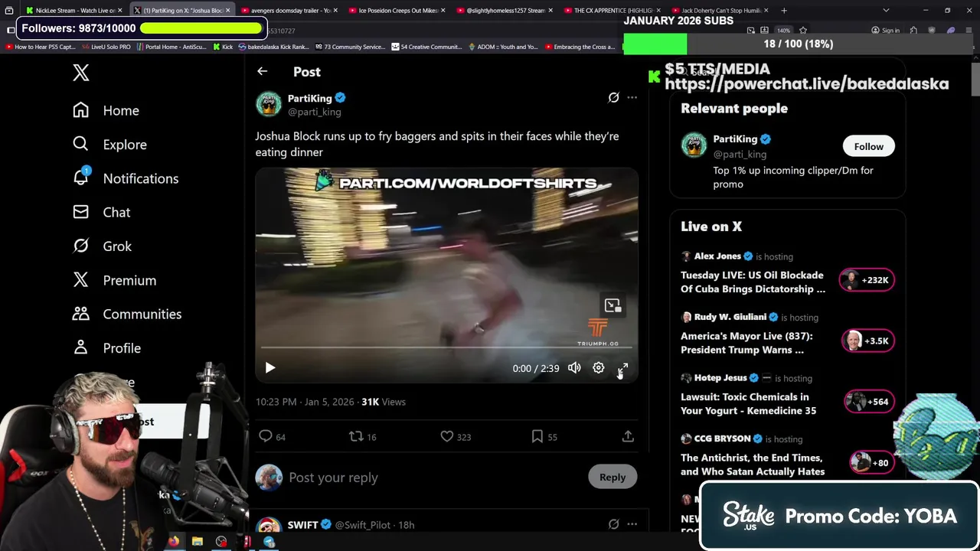Open PartiKing display name on post
Screen dimensions: 980x551
(x=309, y=98)
